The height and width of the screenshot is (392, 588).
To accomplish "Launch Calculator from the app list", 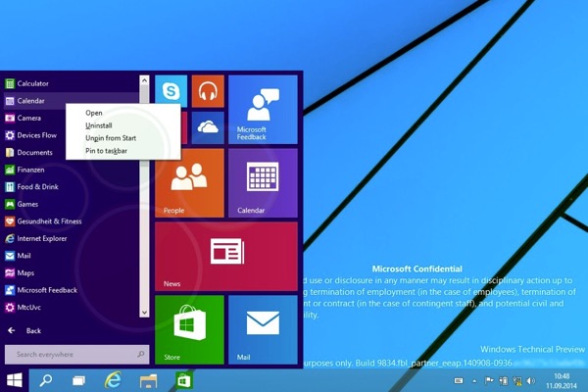I will click(72, 83).
